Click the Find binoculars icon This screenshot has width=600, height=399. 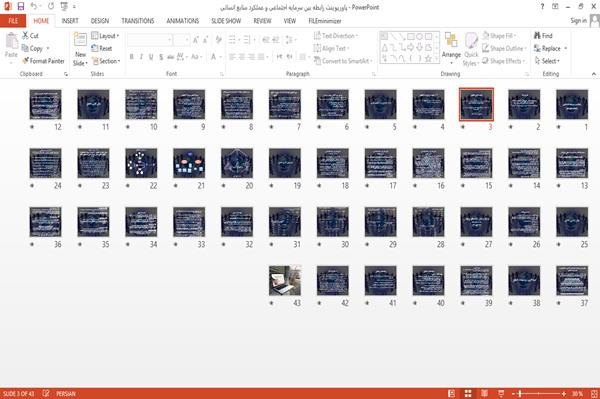537,36
